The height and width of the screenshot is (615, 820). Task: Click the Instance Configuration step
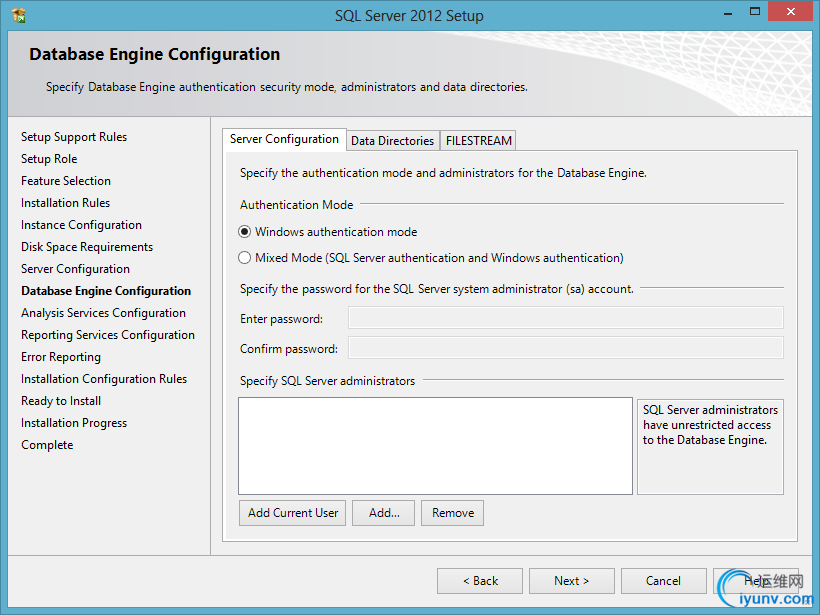click(81, 225)
